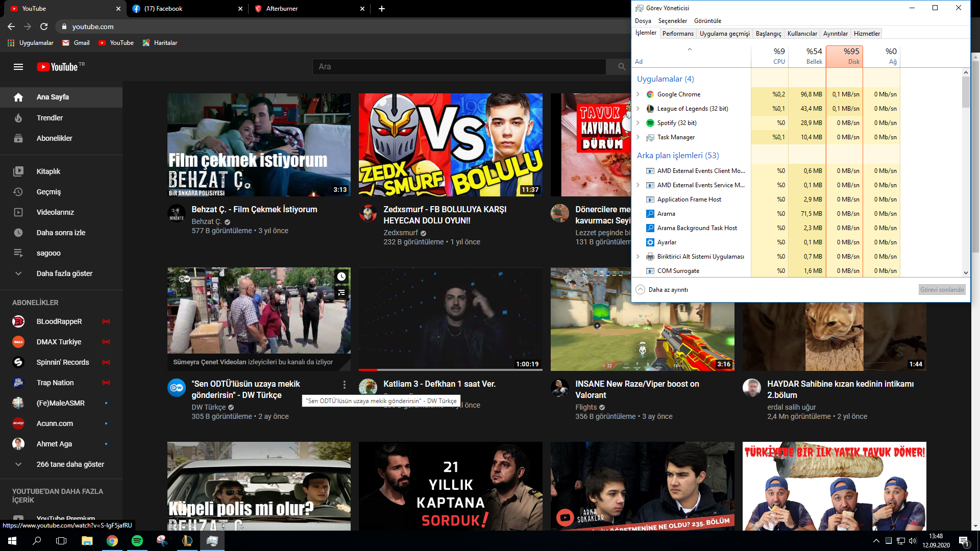Image resolution: width=980 pixels, height=551 pixels.
Task: Switch to Afterburner browser tab
Action: click(310, 9)
